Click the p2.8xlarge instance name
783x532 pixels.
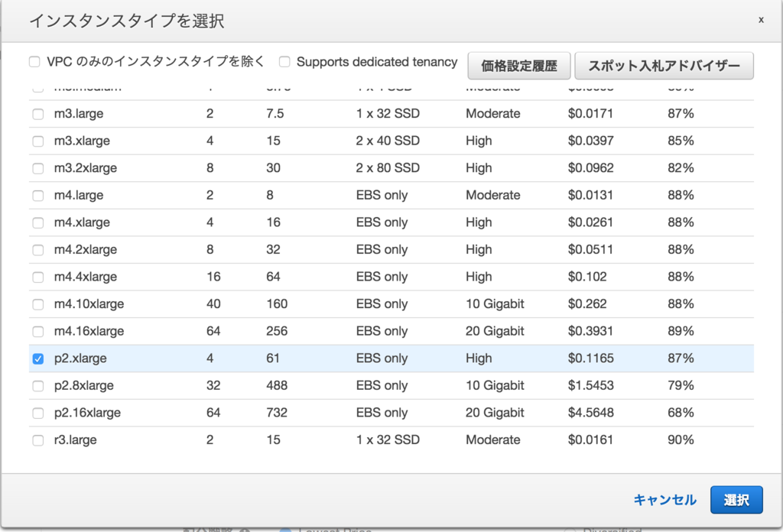click(x=84, y=386)
